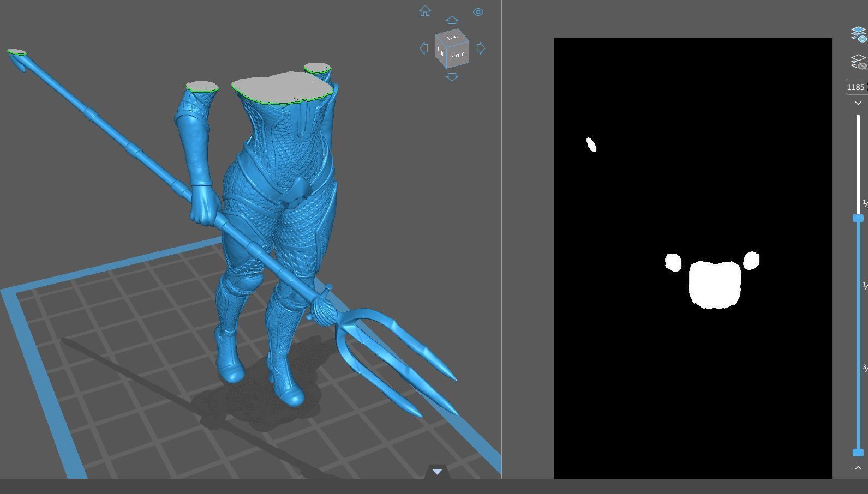Show the layers with the layer-eye icon
The width and height of the screenshot is (868, 494).
tap(859, 34)
